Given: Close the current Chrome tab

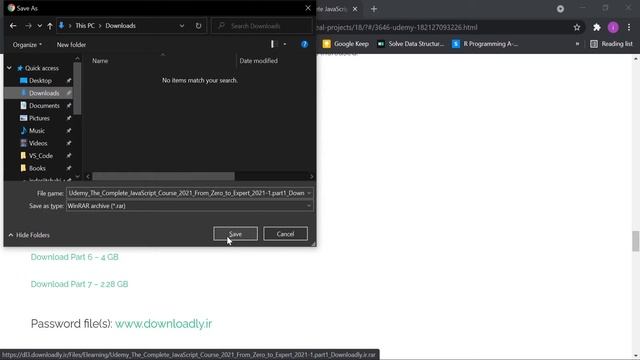Looking at the screenshot, I should [x=355, y=9].
